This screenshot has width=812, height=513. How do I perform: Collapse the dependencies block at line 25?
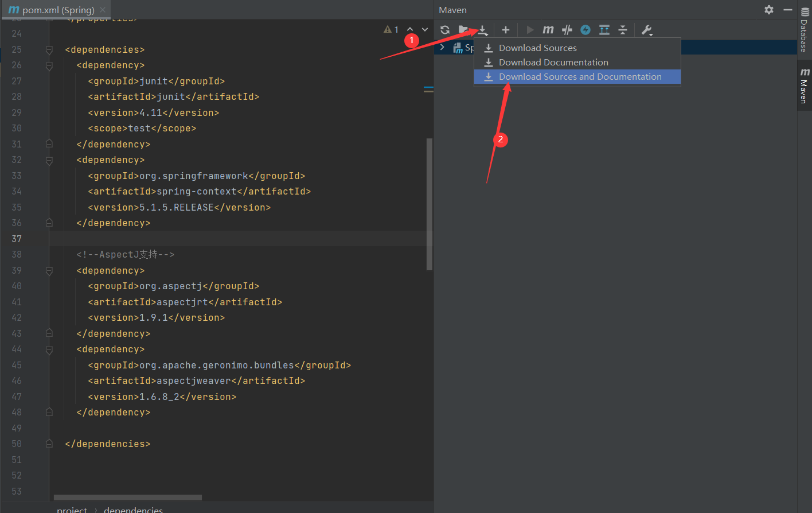(x=49, y=50)
